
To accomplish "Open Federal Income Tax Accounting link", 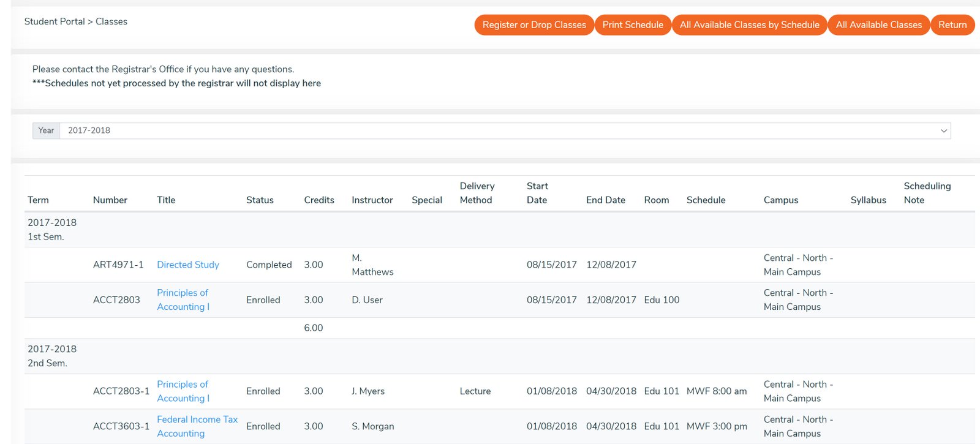I will (x=197, y=426).
